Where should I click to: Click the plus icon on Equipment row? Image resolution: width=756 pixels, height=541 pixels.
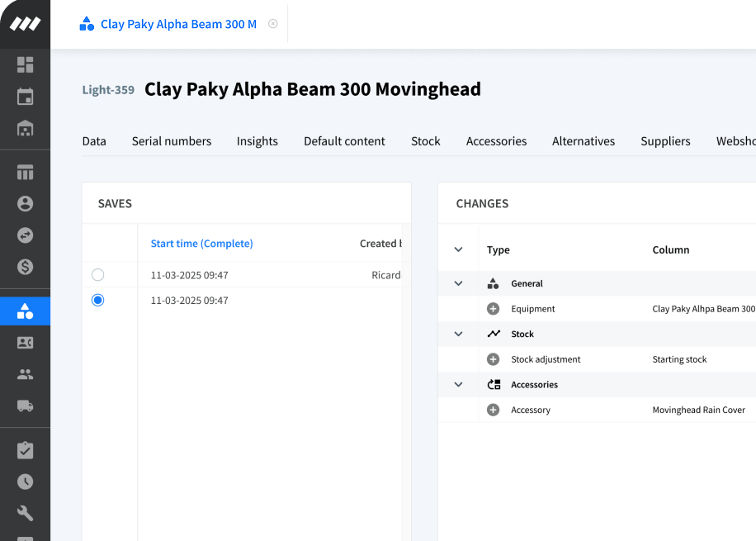[493, 309]
